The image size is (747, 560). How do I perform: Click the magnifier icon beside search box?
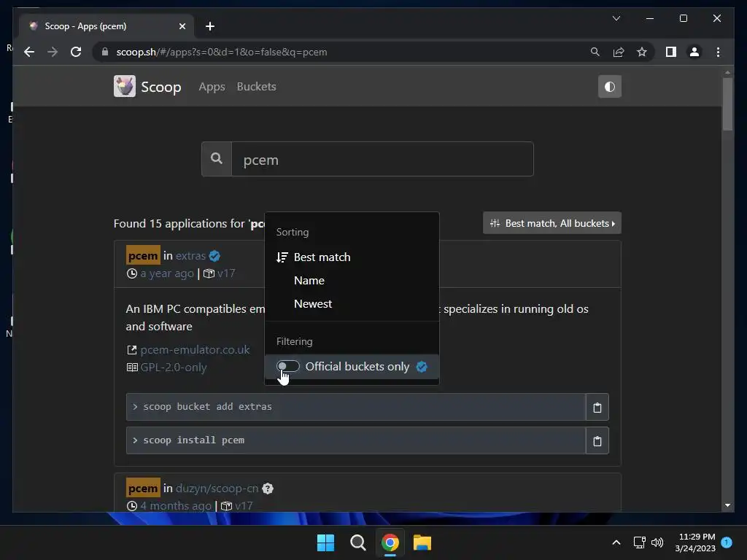[x=217, y=159]
